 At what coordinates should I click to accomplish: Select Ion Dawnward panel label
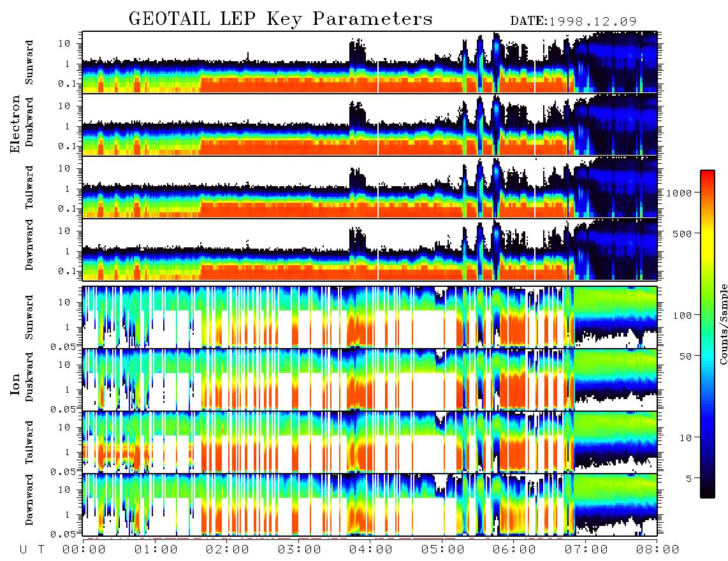coord(29,500)
